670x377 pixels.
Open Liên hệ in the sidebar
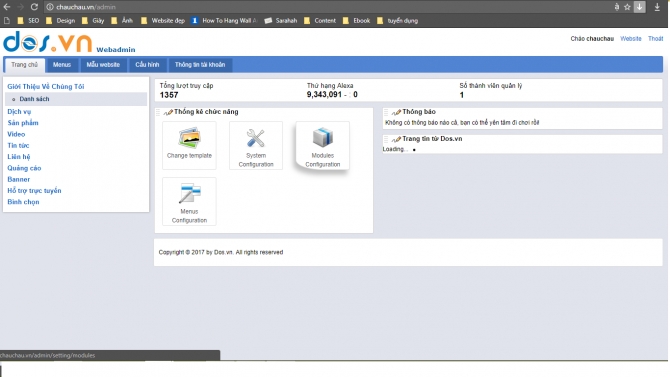click(19, 157)
